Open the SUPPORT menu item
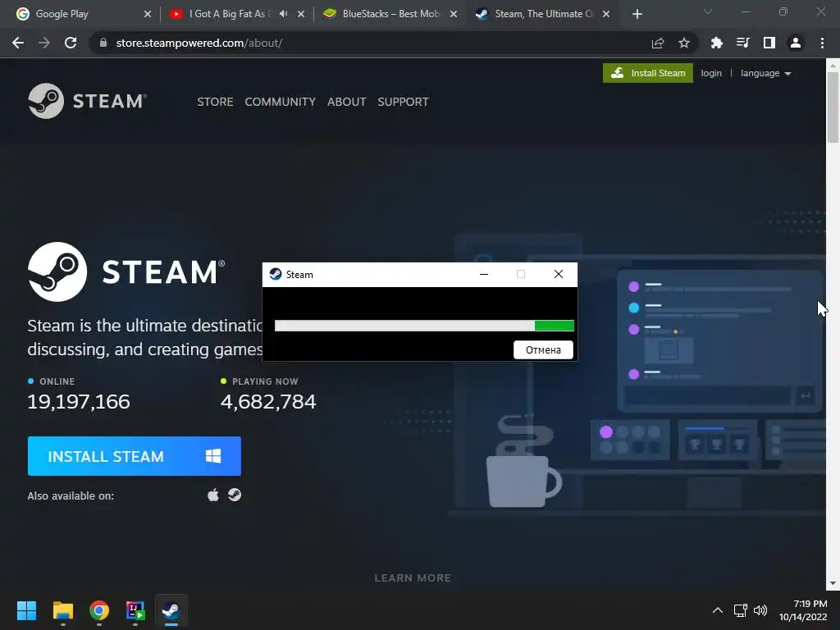 coord(403,102)
